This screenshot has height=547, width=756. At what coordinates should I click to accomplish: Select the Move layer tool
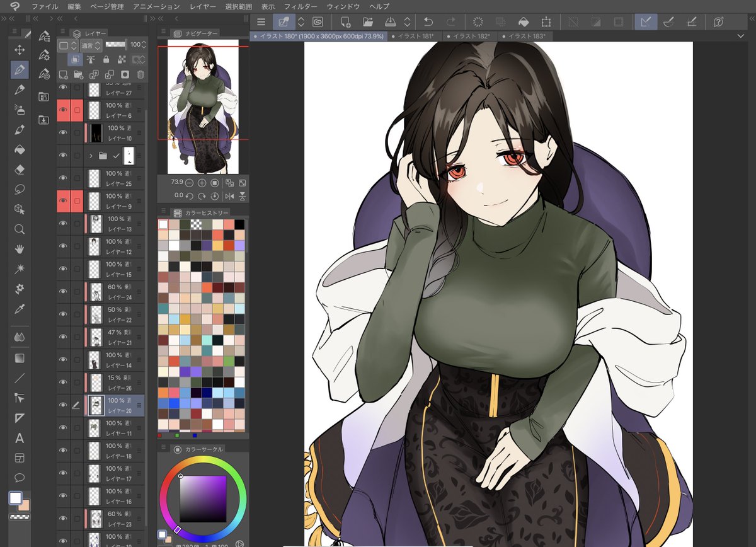[x=20, y=50]
